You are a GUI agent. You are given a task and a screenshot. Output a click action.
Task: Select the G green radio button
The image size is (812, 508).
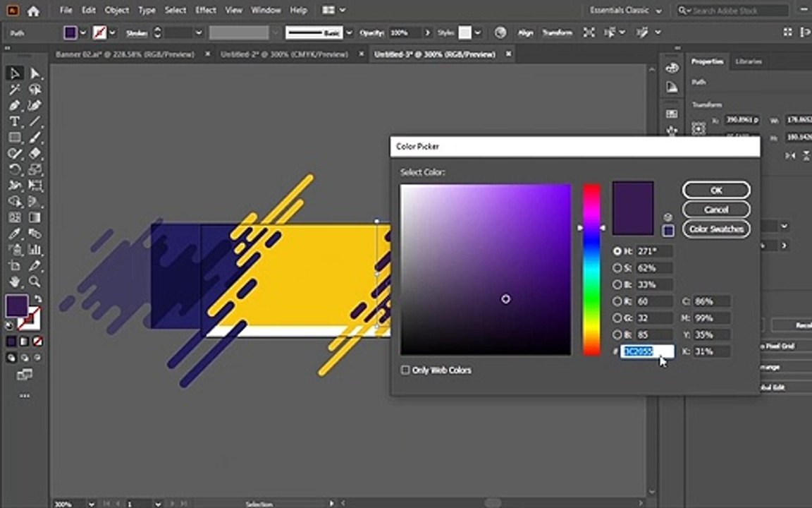click(617, 317)
